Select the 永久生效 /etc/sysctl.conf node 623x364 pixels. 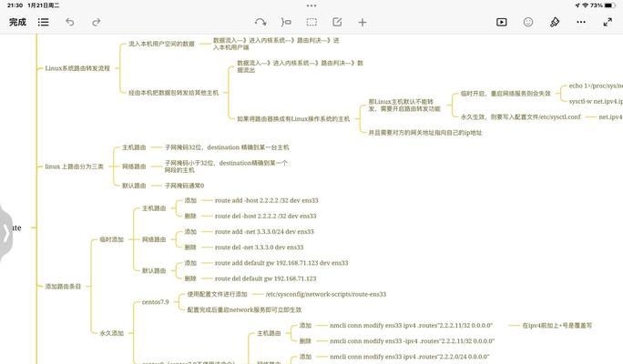pos(520,117)
